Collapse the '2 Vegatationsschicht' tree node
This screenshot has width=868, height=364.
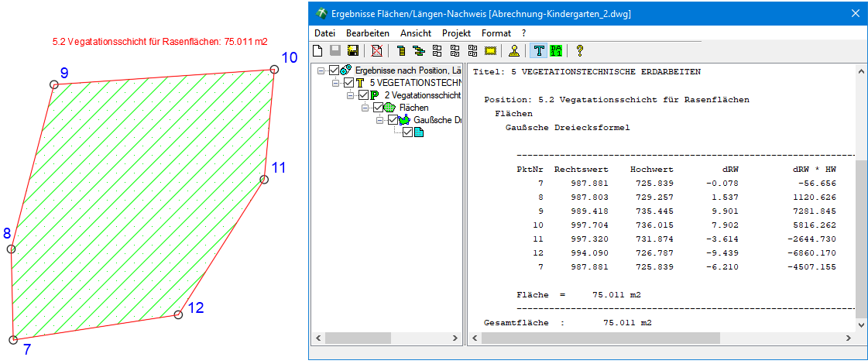[x=351, y=95]
